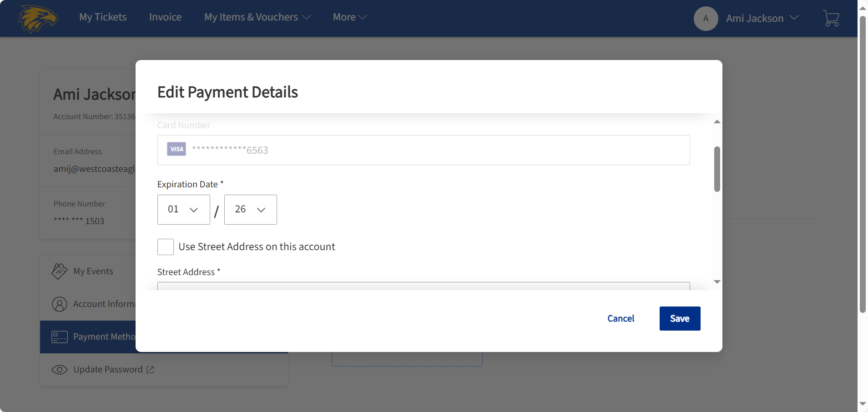Viewport: 868px width, 412px height.
Task: Open the Invoice page
Action: (165, 17)
